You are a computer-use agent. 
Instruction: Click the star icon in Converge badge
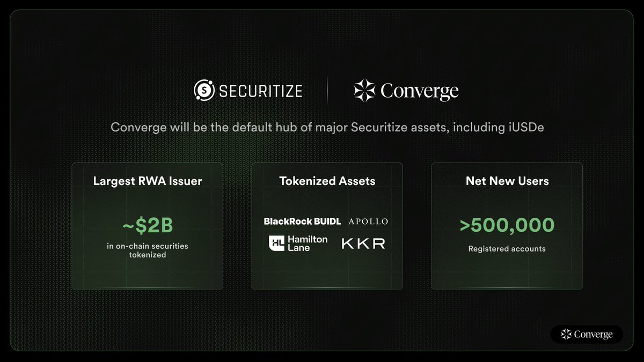[566, 334]
